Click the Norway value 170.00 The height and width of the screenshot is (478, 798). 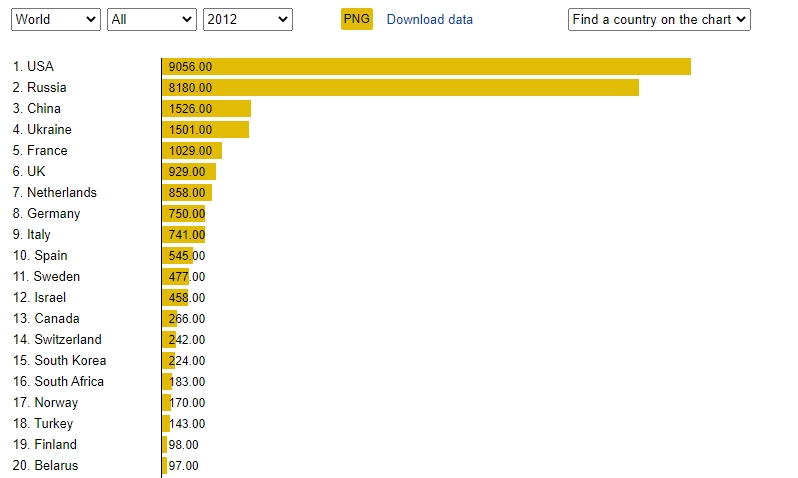(187, 403)
